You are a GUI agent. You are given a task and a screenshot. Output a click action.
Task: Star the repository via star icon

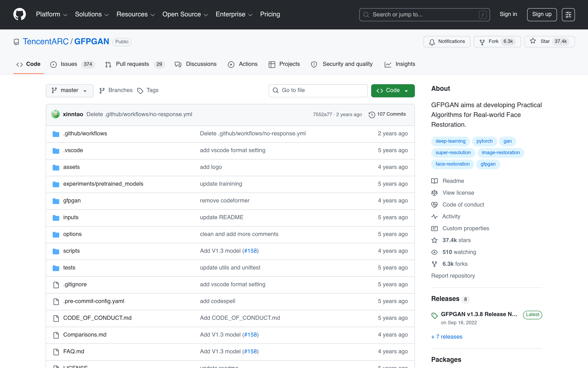point(533,41)
